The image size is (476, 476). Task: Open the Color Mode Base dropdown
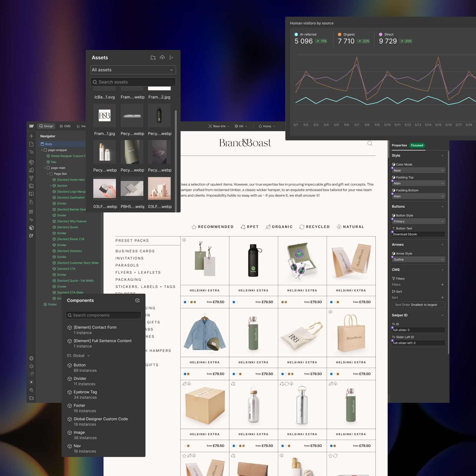click(x=418, y=170)
